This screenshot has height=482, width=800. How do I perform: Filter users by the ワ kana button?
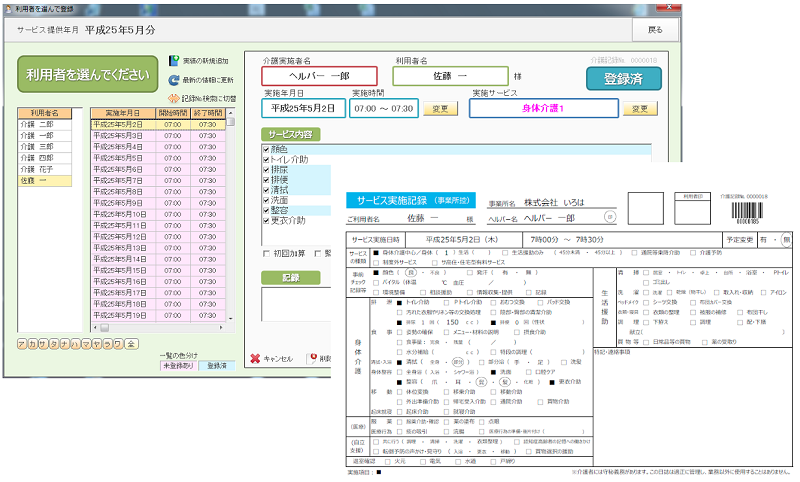pyautogui.click(x=118, y=344)
